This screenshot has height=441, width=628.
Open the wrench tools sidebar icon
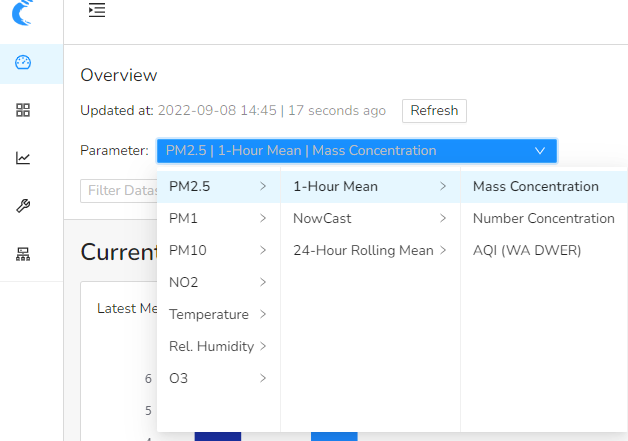coord(23,206)
